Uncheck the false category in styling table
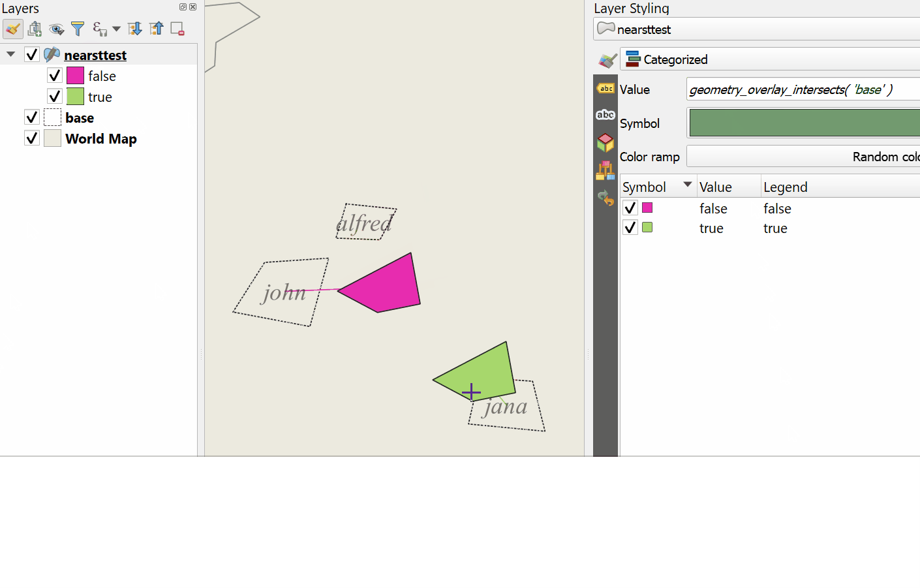The image size is (920, 588). (x=630, y=208)
